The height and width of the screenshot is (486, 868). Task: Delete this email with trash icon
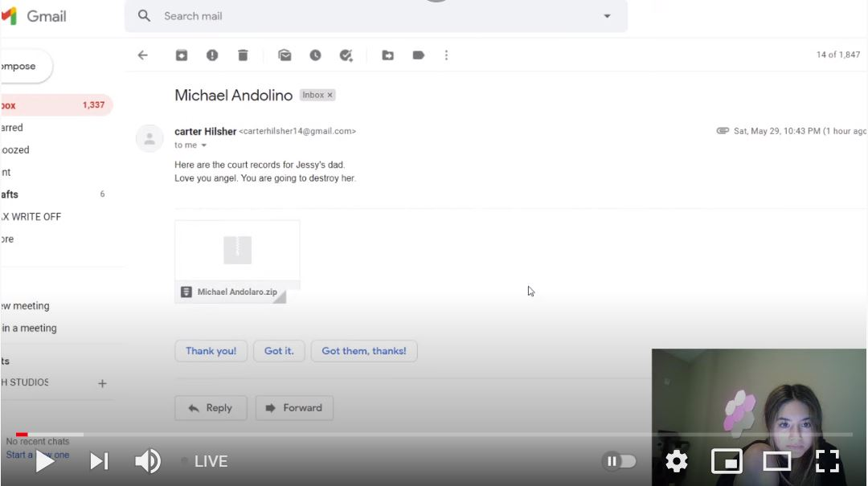click(x=243, y=55)
